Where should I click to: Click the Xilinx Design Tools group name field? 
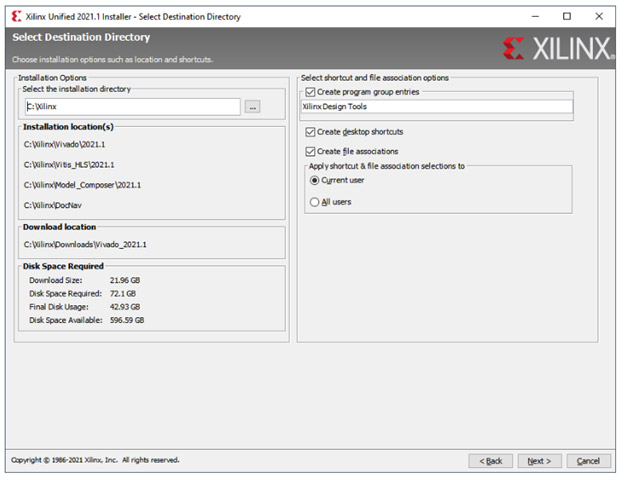[x=437, y=107]
